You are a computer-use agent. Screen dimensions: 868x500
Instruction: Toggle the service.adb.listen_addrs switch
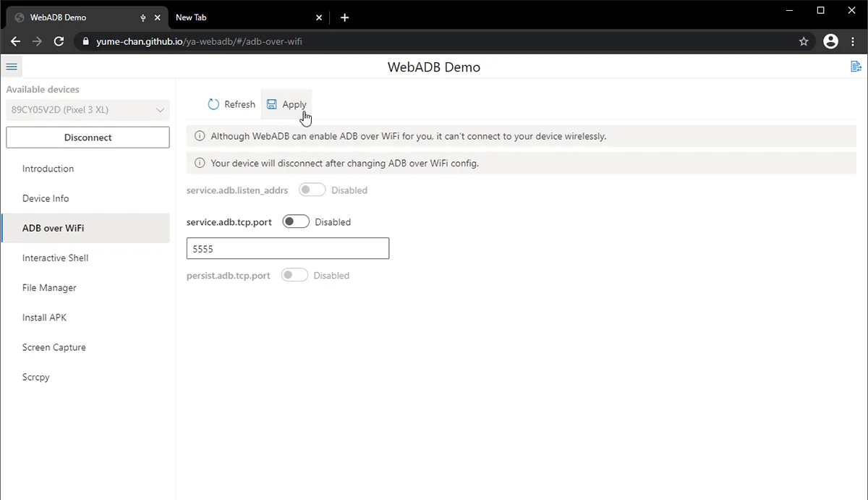click(312, 189)
